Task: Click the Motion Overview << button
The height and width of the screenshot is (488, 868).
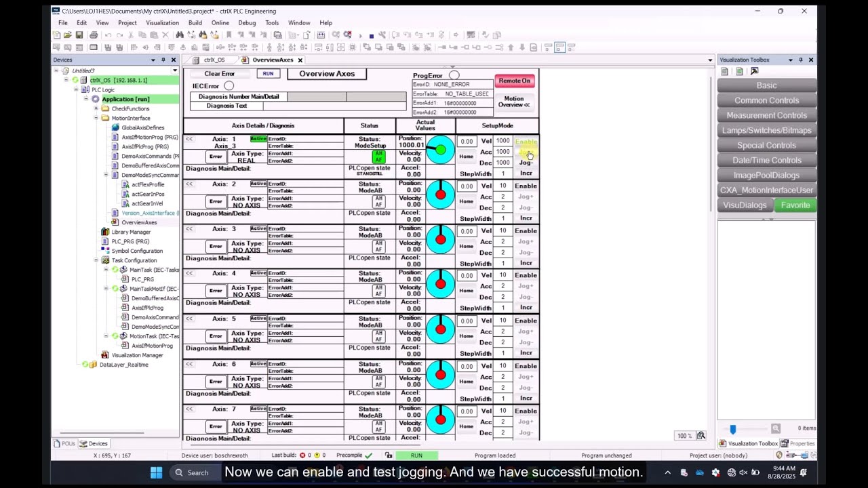Action: point(514,102)
